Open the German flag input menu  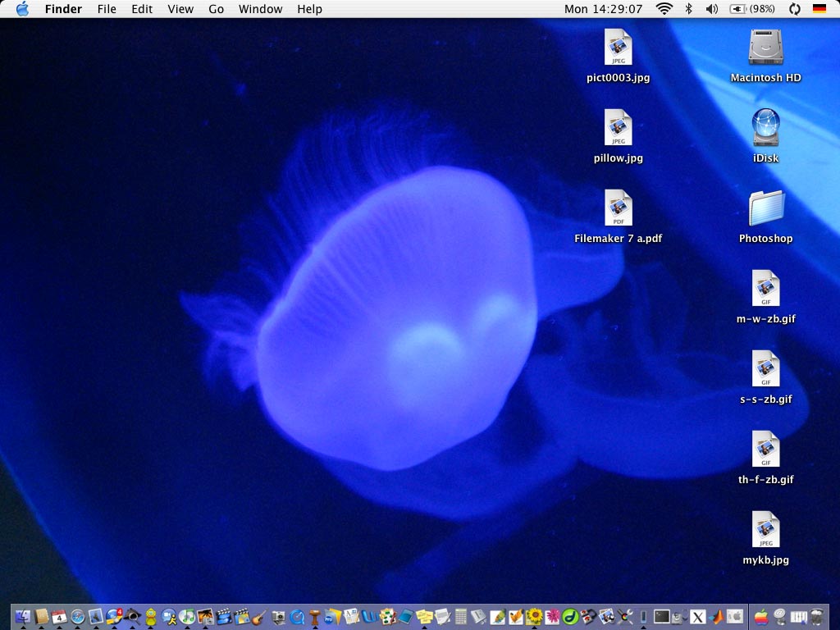click(819, 9)
